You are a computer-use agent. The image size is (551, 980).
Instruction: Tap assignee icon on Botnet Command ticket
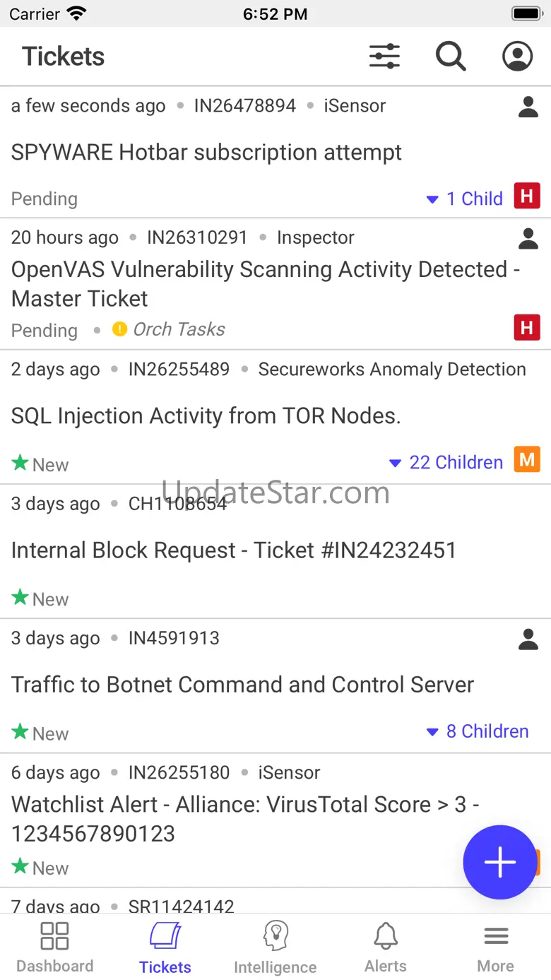pos(528,639)
